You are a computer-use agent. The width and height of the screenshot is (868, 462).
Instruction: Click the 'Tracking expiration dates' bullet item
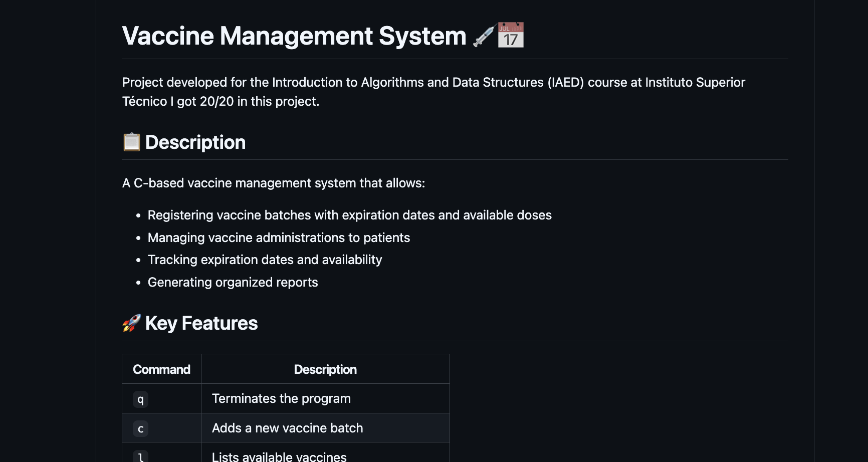[x=265, y=260]
